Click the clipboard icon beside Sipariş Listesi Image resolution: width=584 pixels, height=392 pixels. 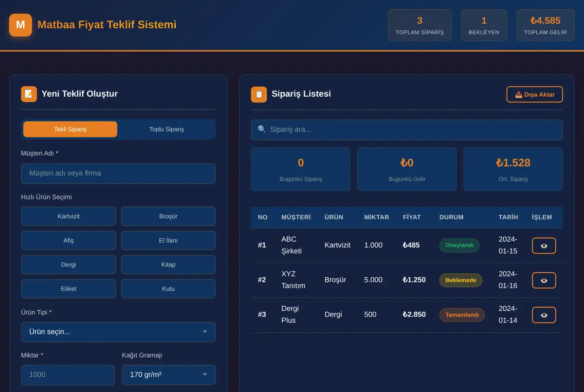tap(259, 94)
